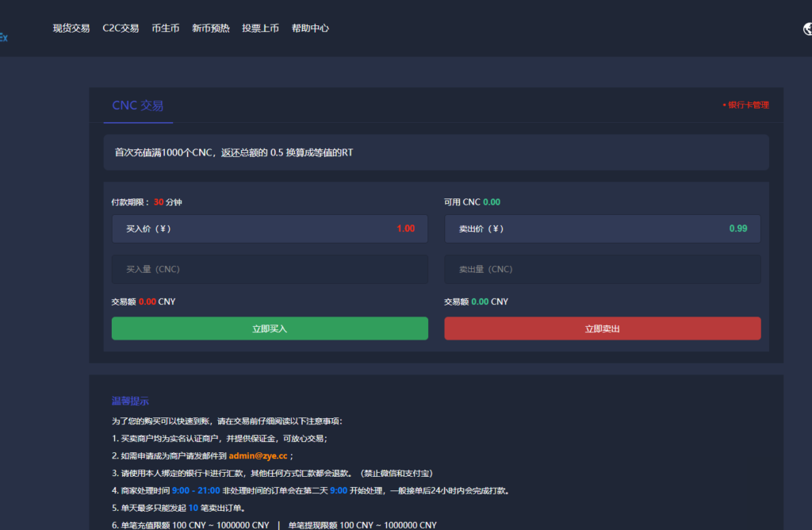812x530 pixels.
Task: Switch to the CNC 交易 tab
Action: (x=138, y=106)
